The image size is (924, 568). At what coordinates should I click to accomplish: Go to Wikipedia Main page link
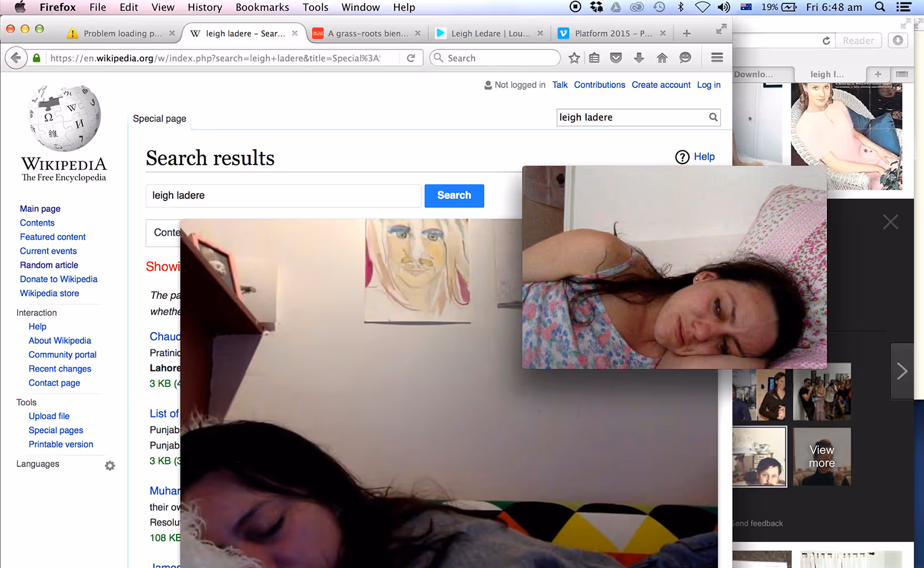click(x=40, y=208)
